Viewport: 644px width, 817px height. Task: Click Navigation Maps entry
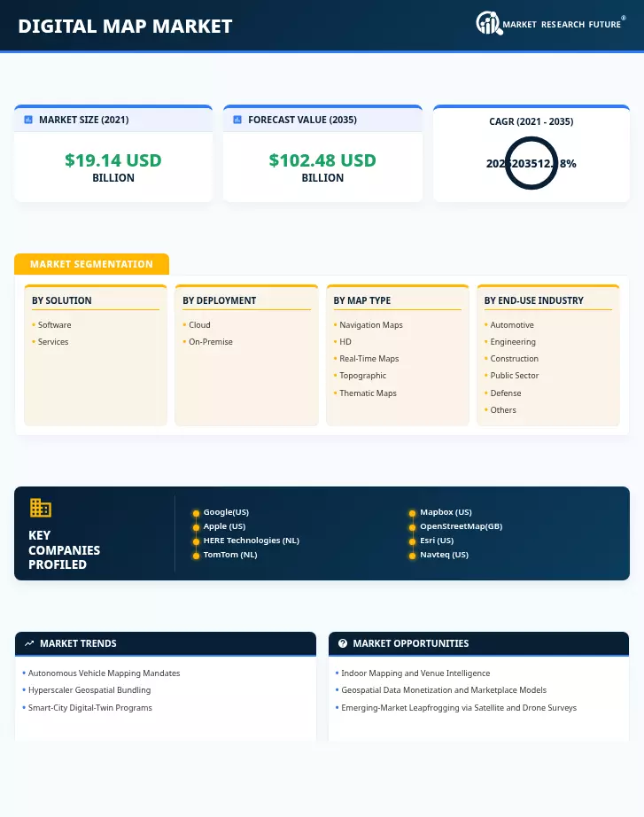(371, 325)
